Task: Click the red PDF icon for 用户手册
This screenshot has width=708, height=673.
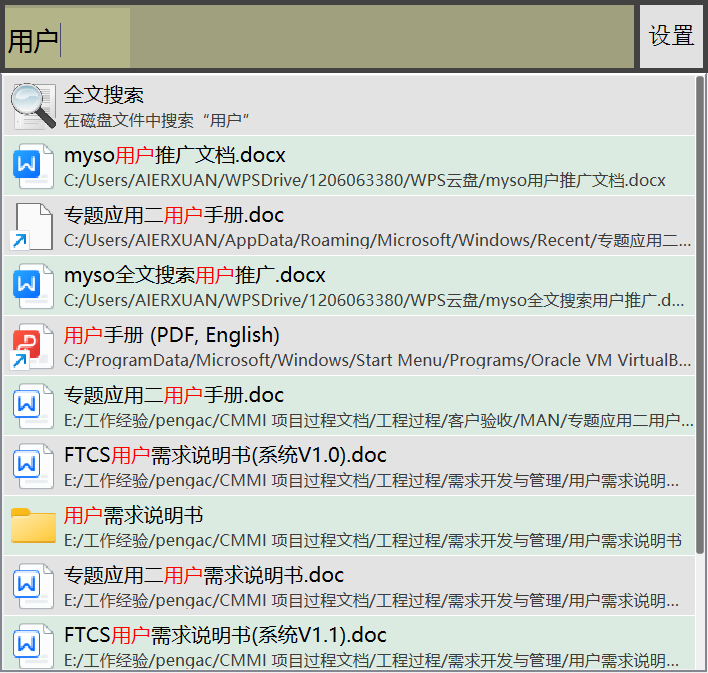Action: click(33, 346)
